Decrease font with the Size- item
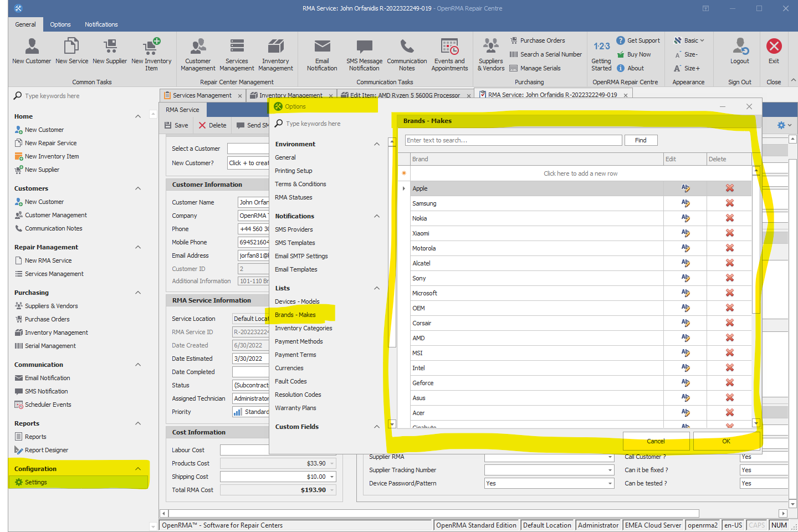The width and height of the screenshot is (798, 532). (x=686, y=54)
